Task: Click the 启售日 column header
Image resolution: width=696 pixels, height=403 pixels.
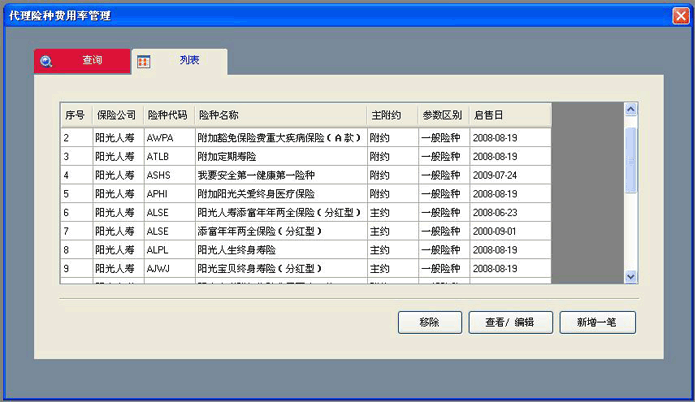Action: click(x=510, y=115)
